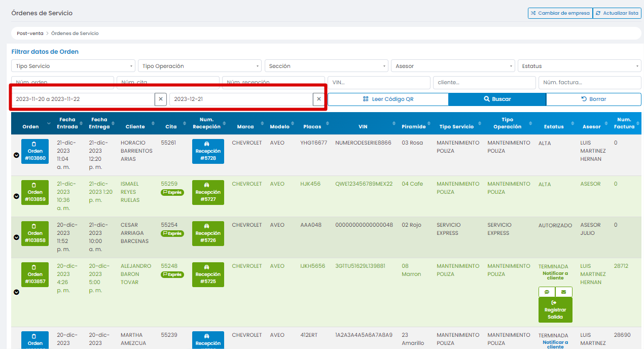The image size is (644, 349).
Task: Open order #103860 button
Action: 35,151
